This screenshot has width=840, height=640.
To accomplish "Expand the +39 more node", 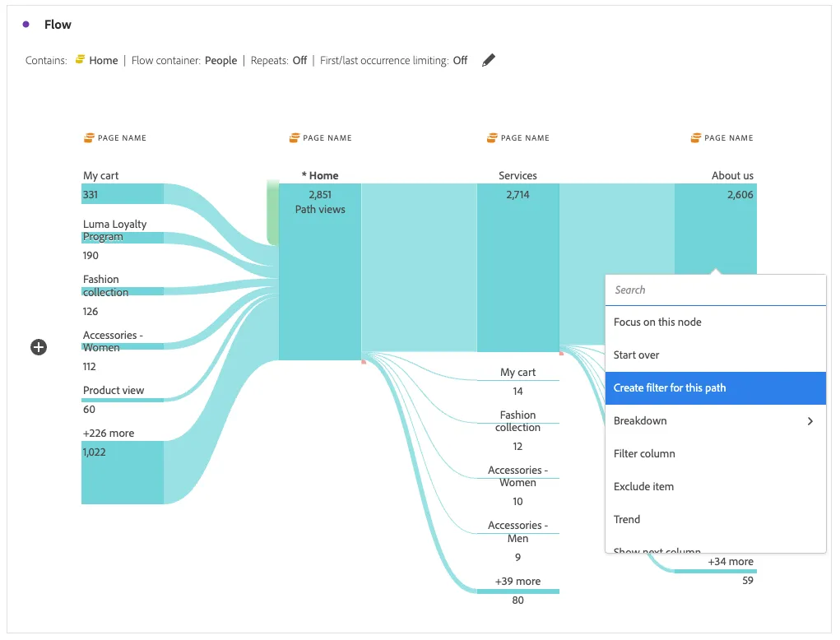I will click(518, 591).
